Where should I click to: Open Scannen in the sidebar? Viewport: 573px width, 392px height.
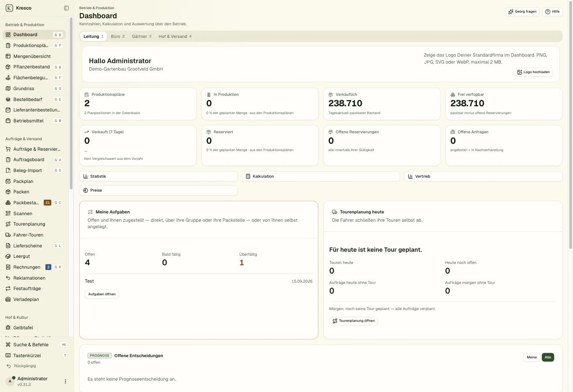coord(34,213)
